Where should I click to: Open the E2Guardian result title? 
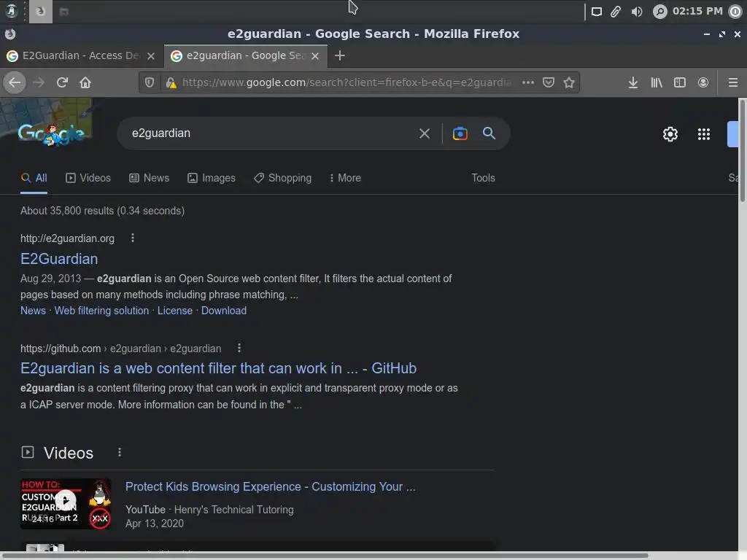pyautogui.click(x=59, y=259)
